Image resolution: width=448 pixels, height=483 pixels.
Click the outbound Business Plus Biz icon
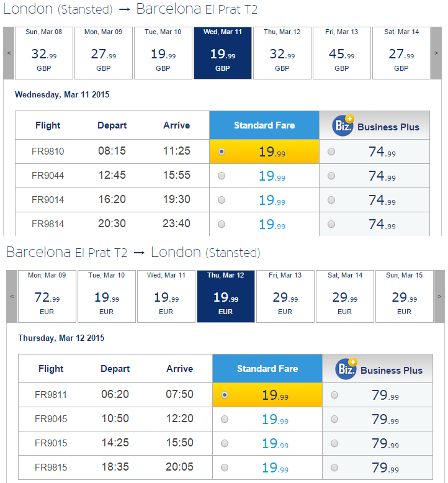(343, 125)
